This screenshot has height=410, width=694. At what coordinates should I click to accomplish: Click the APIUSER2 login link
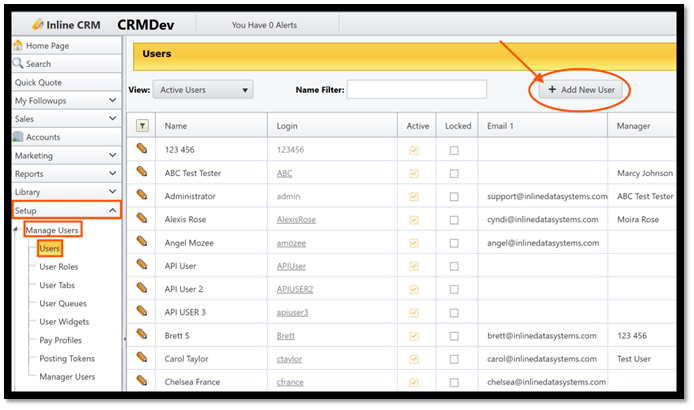pyautogui.click(x=295, y=289)
